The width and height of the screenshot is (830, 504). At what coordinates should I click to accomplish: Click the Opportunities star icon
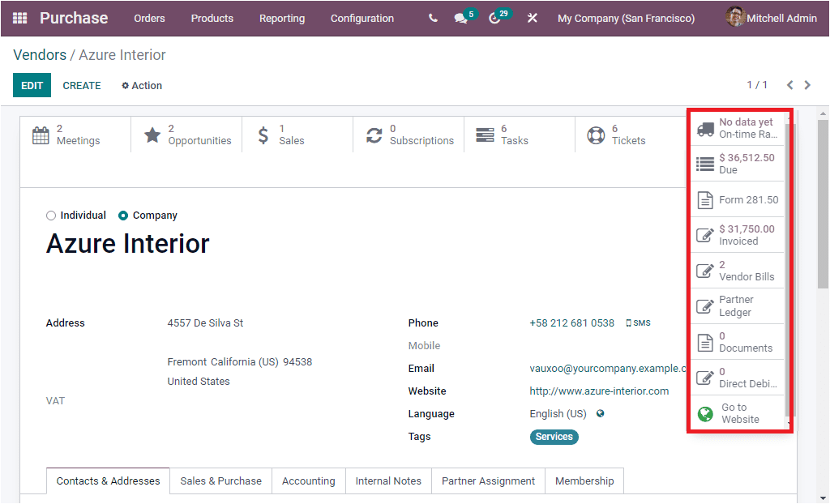coord(152,134)
